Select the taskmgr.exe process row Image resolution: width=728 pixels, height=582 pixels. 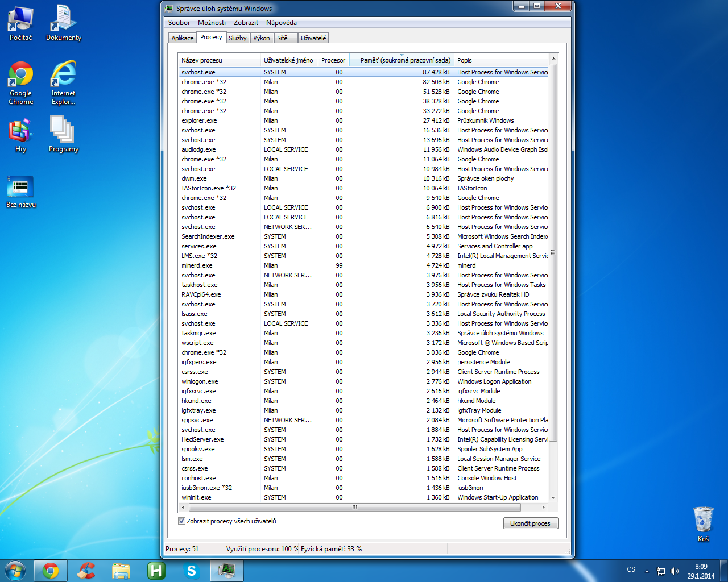(x=363, y=333)
